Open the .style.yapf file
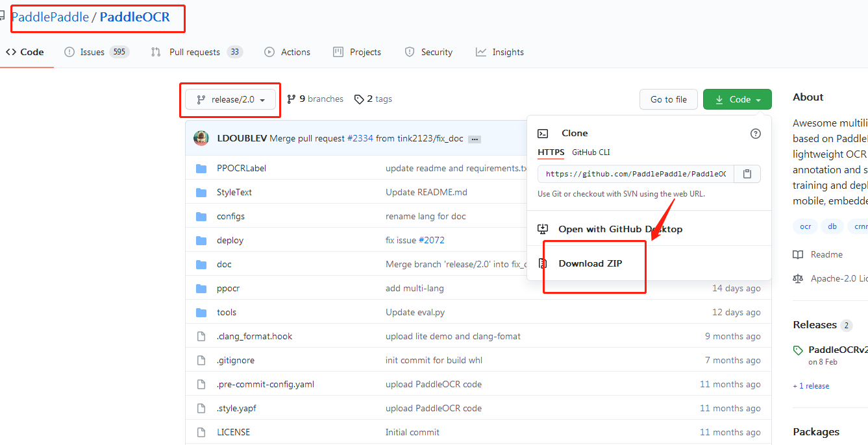The width and height of the screenshot is (868, 445). (x=236, y=408)
